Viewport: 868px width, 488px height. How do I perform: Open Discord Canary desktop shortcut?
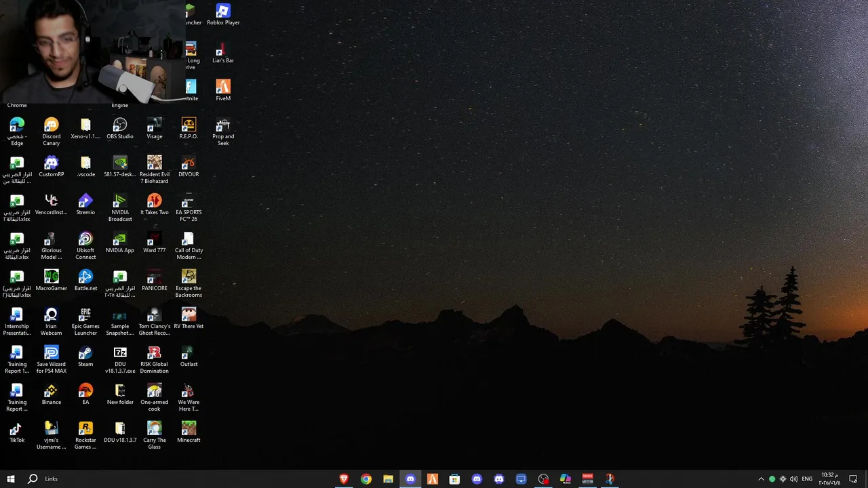tap(52, 131)
